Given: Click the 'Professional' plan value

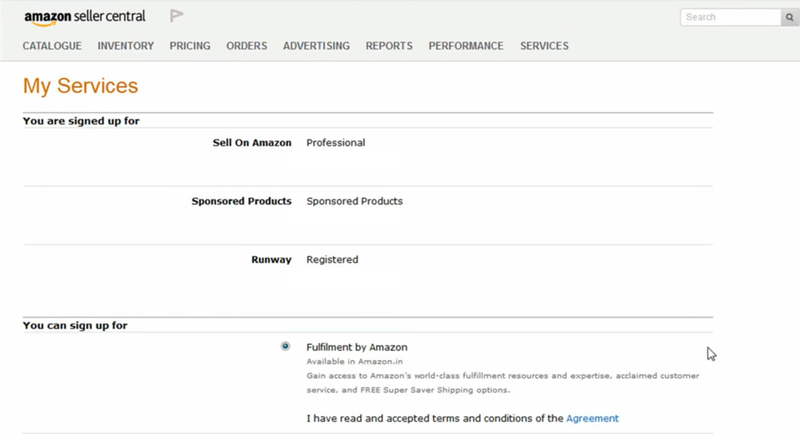Looking at the screenshot, I should (x=336, y=143).
